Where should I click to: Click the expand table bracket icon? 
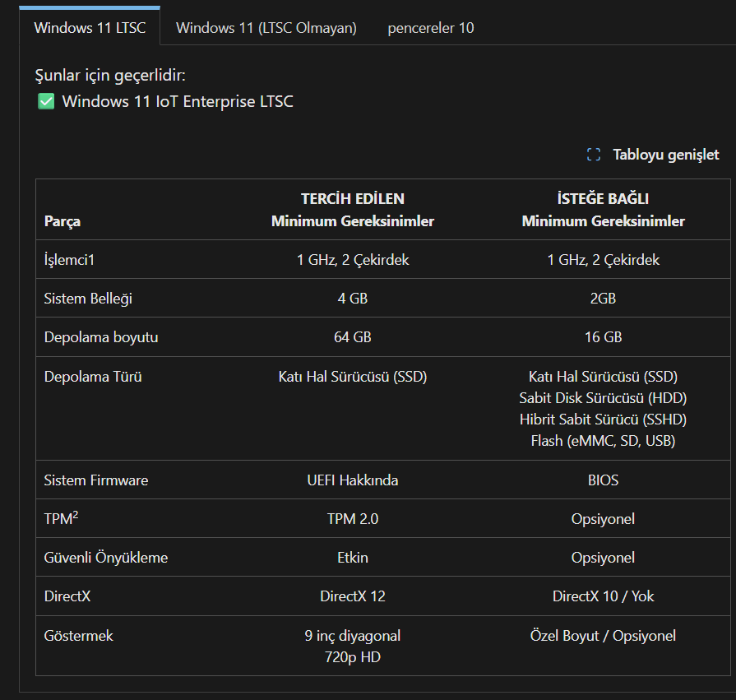coord(594,155)
